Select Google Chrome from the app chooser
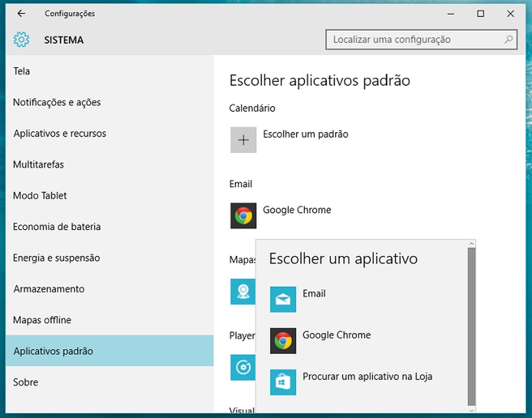532x418 pixels. coord(336,335)
